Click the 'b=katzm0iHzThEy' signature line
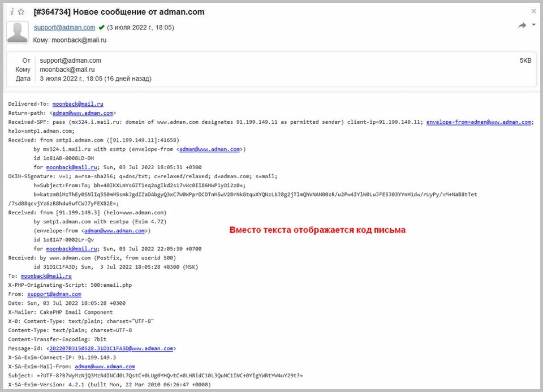543x392 pixels. click(255, 194)
